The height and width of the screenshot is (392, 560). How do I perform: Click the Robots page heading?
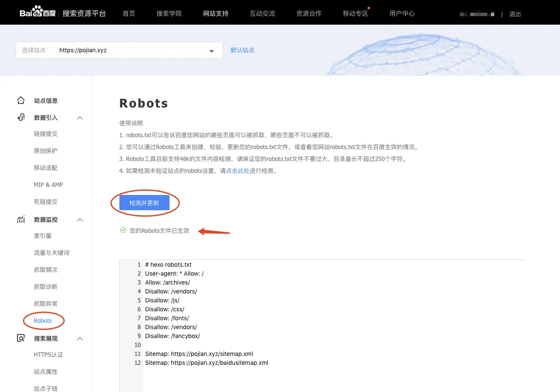(x=144, y=103)
